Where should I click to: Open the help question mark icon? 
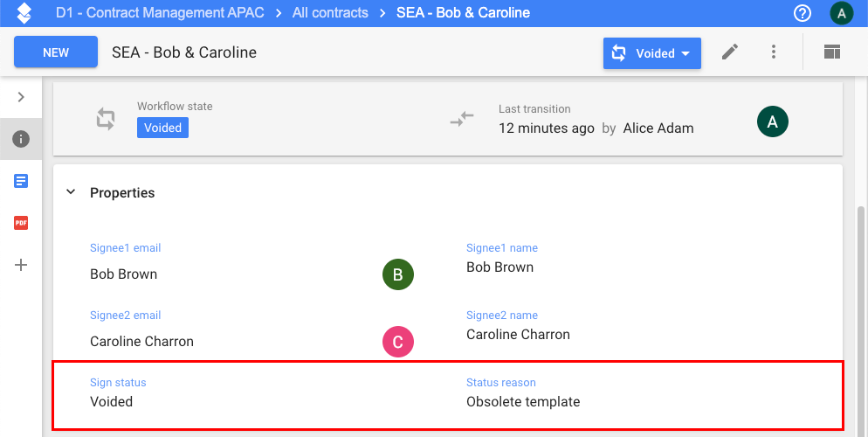tap(802, 13)
